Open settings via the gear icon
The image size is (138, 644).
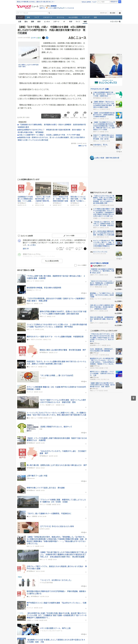pos(120,13)
